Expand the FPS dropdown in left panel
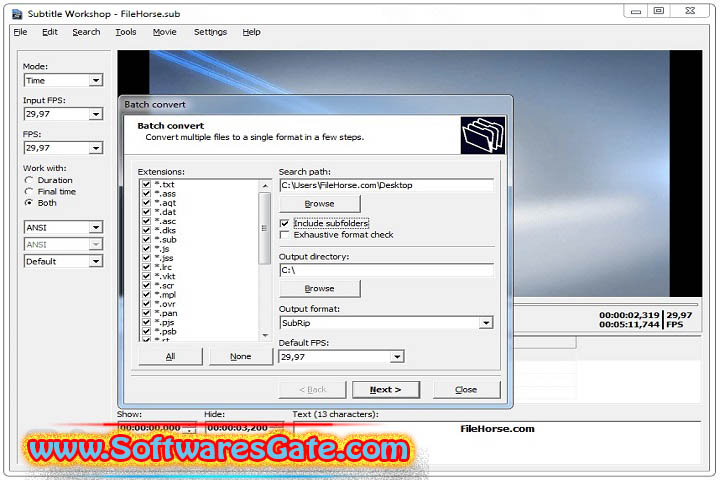The height and width of the screenshot is (480, 720). 96,148
